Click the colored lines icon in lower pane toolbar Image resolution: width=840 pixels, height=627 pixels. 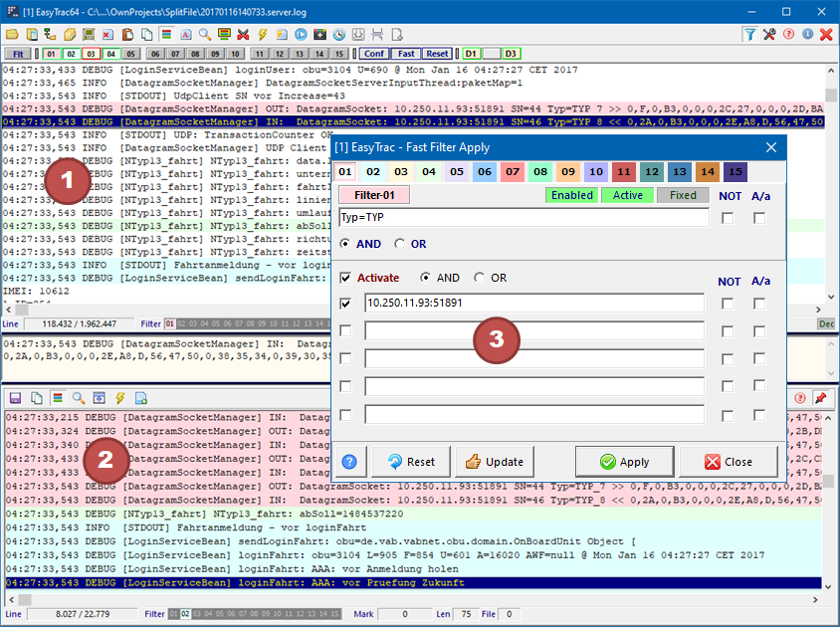point(58,398)
